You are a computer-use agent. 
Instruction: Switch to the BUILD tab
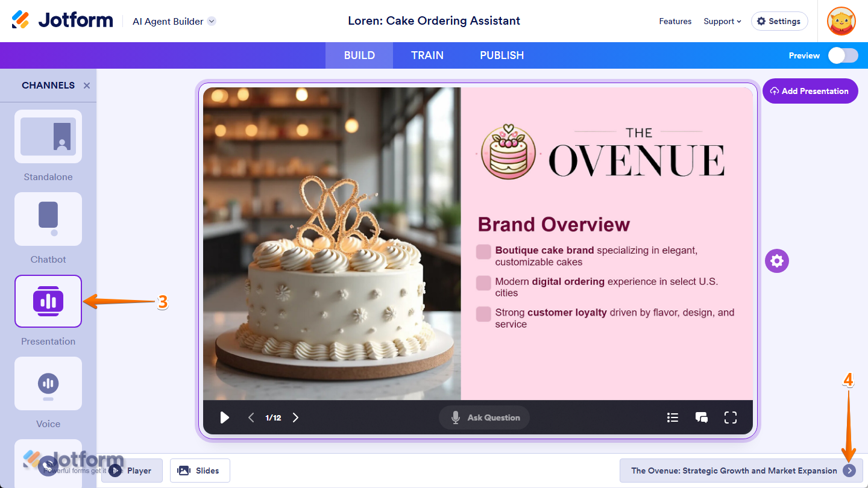359,55
